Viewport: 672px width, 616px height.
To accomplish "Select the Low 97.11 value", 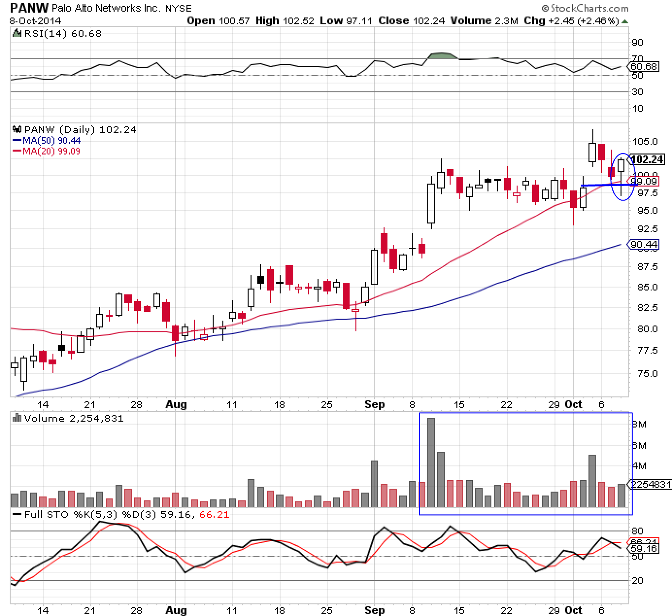I will click(x=347, y=21).
